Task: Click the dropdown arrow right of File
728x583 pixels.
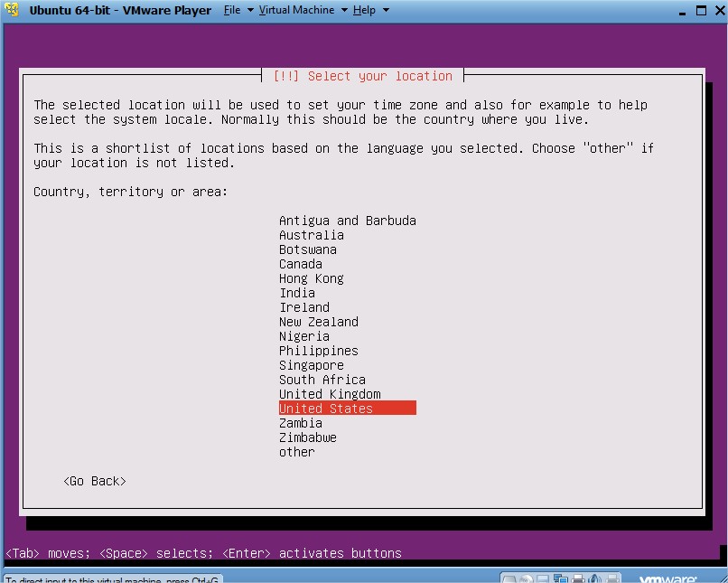Action: click(x=250, y=10)
